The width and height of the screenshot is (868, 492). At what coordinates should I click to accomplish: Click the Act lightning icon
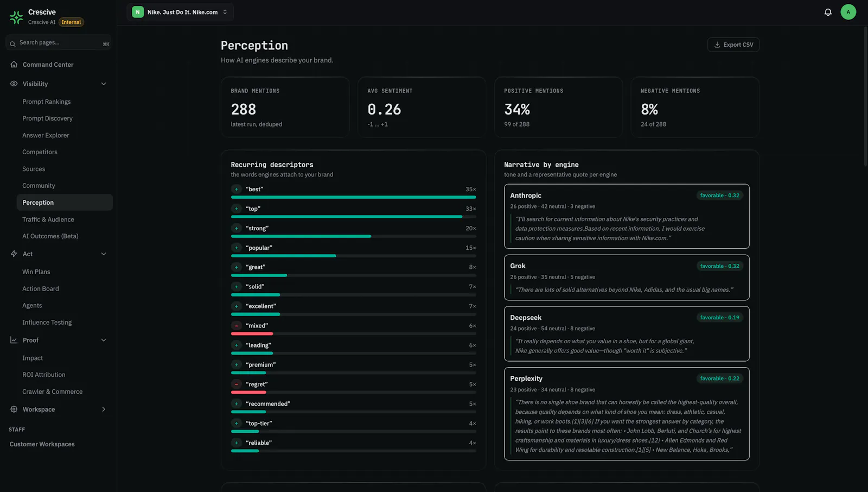(14, 254)
